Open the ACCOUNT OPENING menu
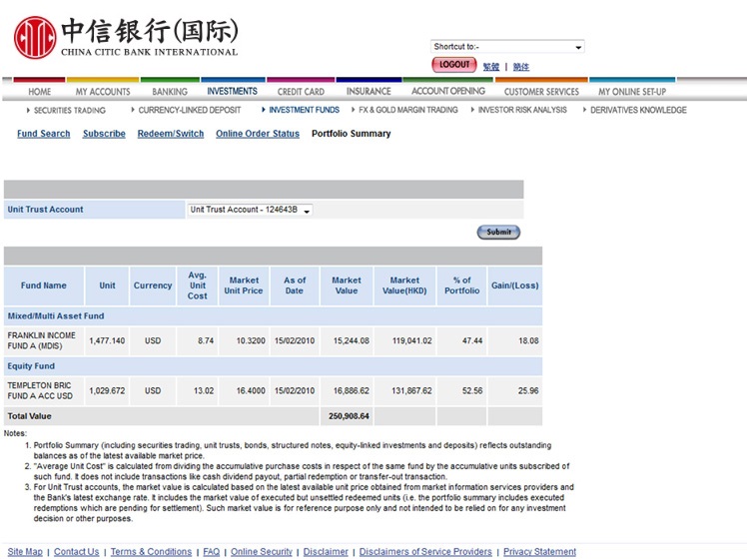 click(448, 91)
